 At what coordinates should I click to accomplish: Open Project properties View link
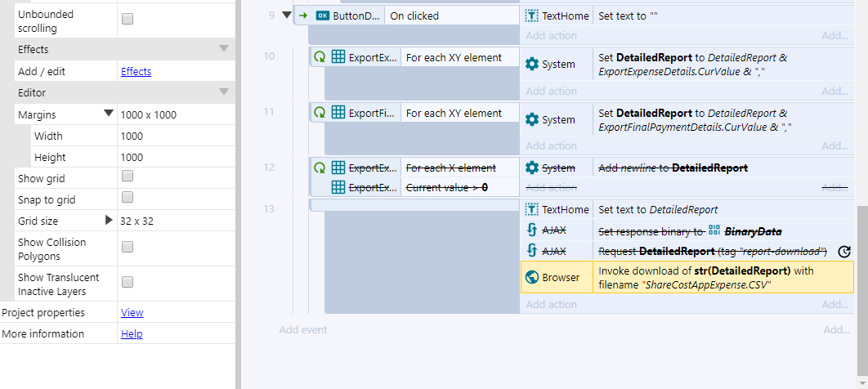(x=132, y=313)
